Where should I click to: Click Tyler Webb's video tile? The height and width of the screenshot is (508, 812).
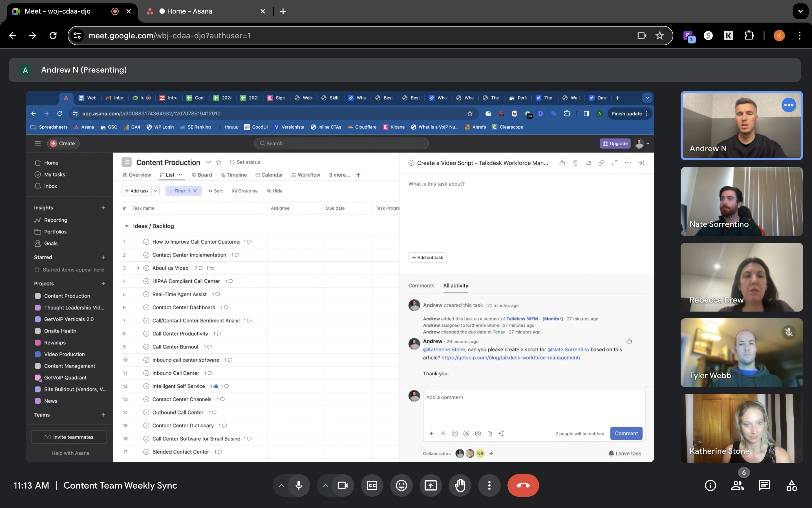coord(742,352)
